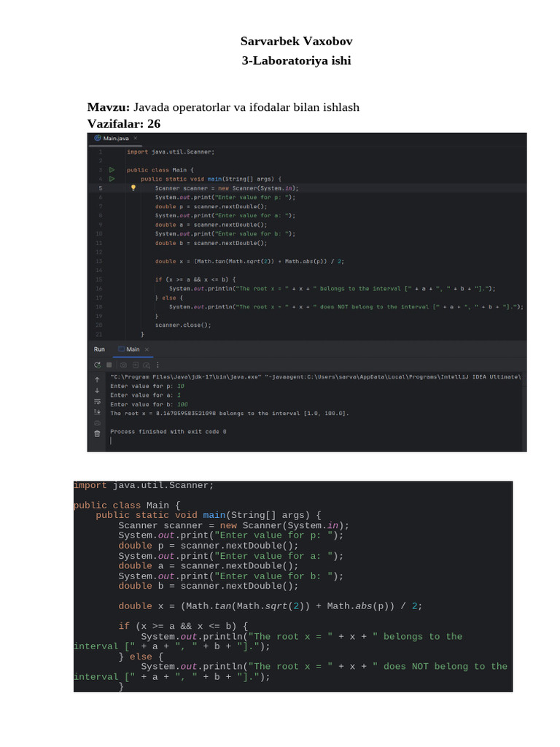This screenshot has height=747, width=560.
Task: Click the 'Vazifalar: 26' line
Action: click(x=124, y=123)
